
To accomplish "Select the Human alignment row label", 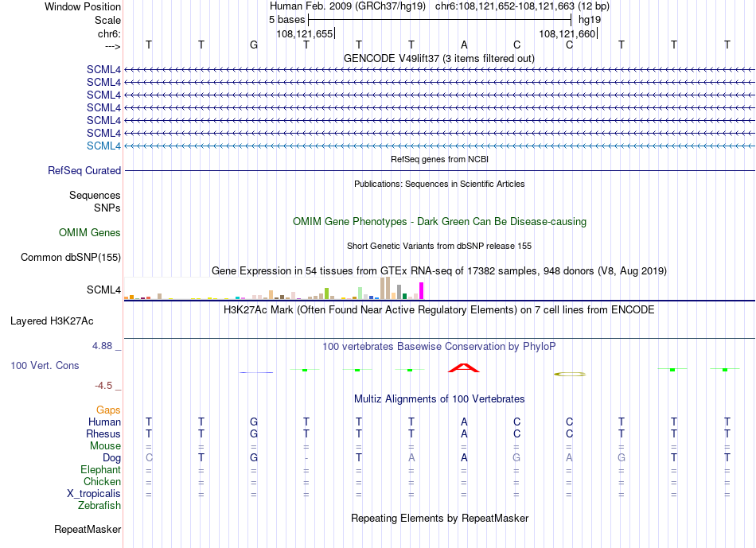I will click(x=104, y=422).
